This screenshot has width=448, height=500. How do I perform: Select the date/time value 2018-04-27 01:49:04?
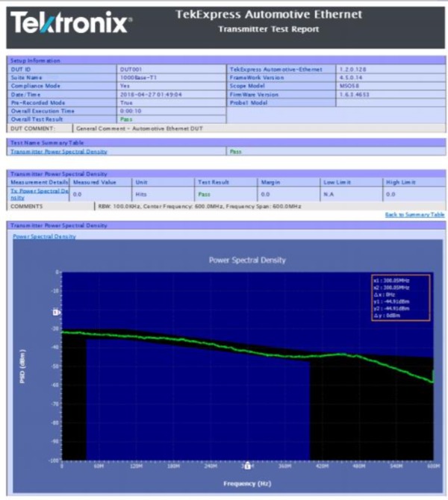tap(151, 94)
